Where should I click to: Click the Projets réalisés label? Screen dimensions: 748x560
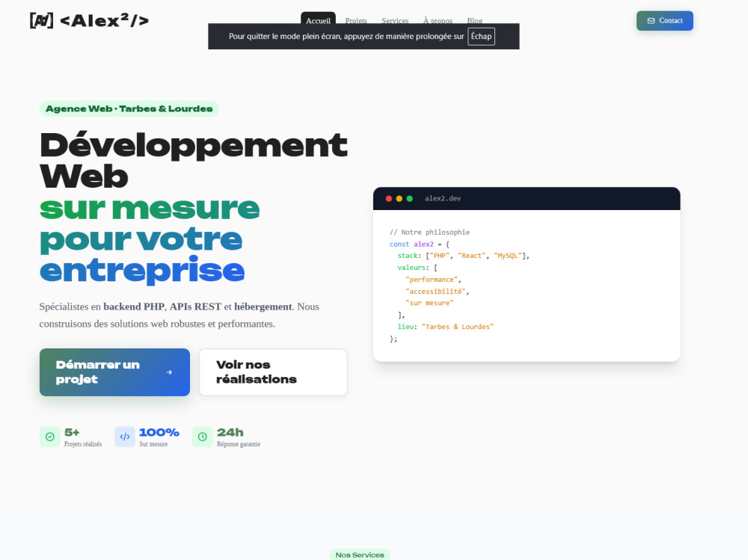(83, 444)
